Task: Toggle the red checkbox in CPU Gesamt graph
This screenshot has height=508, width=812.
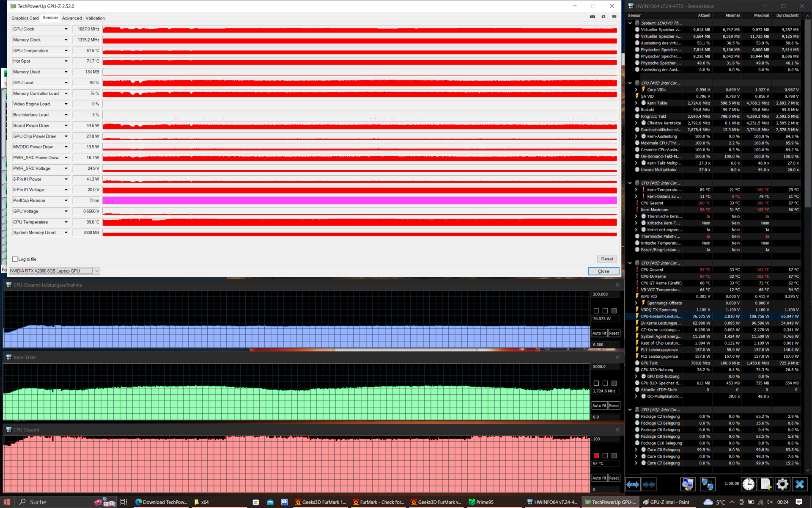Action: (x=596, y=456)
